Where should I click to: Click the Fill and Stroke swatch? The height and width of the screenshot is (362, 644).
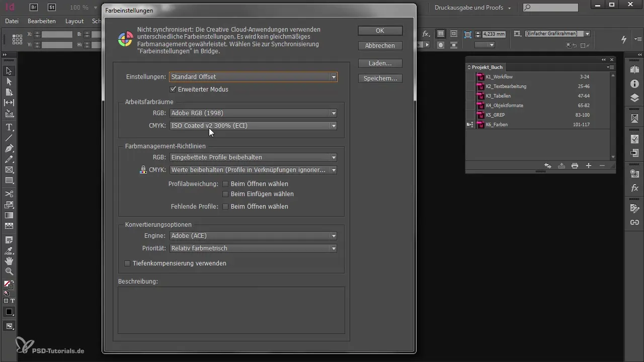click(x=9, y=285)
